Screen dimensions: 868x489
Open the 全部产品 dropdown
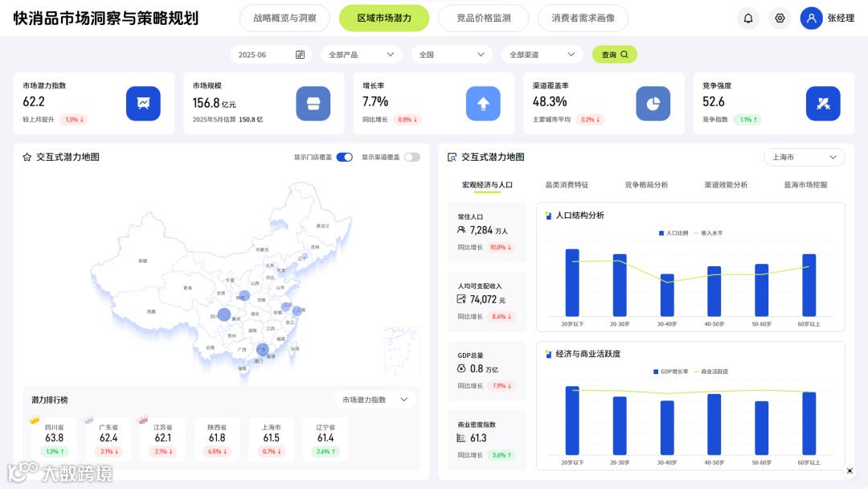(x=362, y=54)
